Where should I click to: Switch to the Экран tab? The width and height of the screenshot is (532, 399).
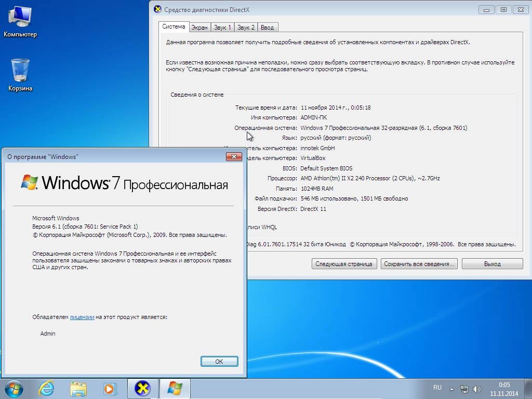click(x=199, y=28)
